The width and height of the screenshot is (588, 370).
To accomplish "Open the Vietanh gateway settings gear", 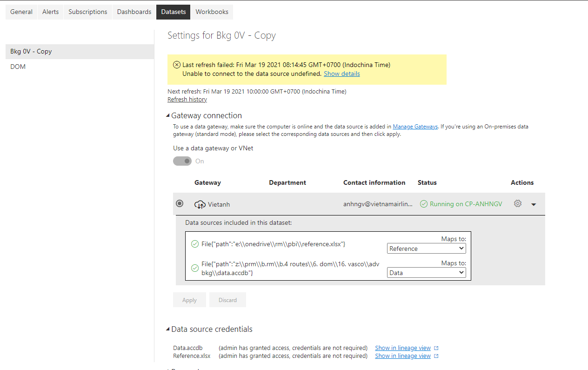I will (x=518, y=203).
